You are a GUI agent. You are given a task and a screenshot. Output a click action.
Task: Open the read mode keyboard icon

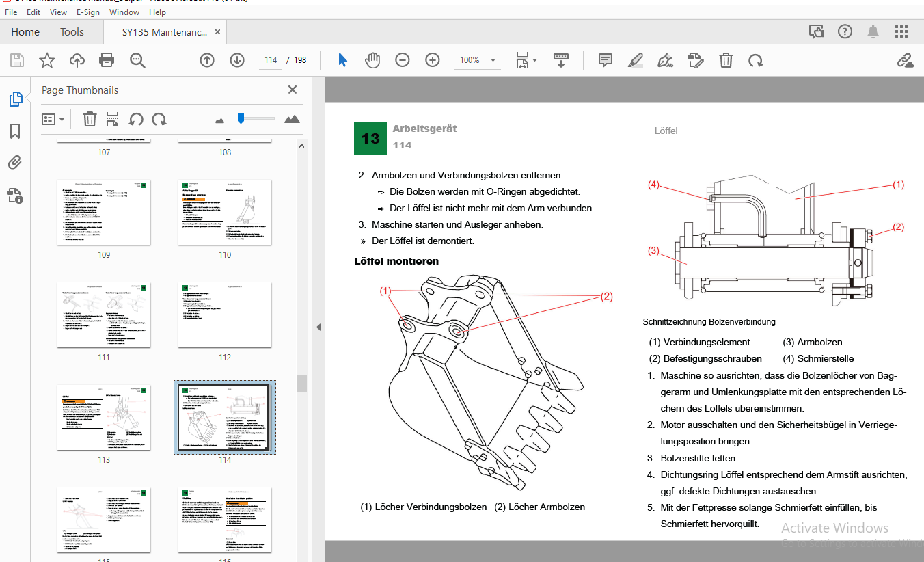561,60
